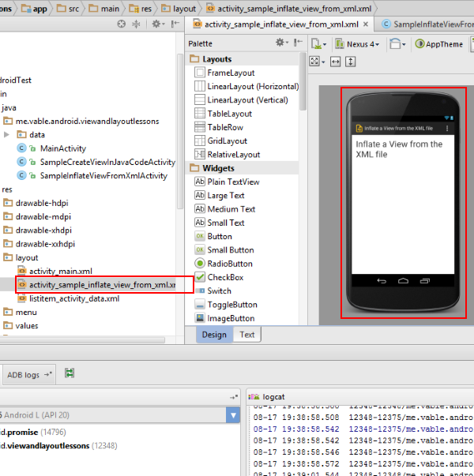Viewport: 474px width, 476px height.
Task: Open the Android L (API 20) device dropdown
Action: click(119, 415)
